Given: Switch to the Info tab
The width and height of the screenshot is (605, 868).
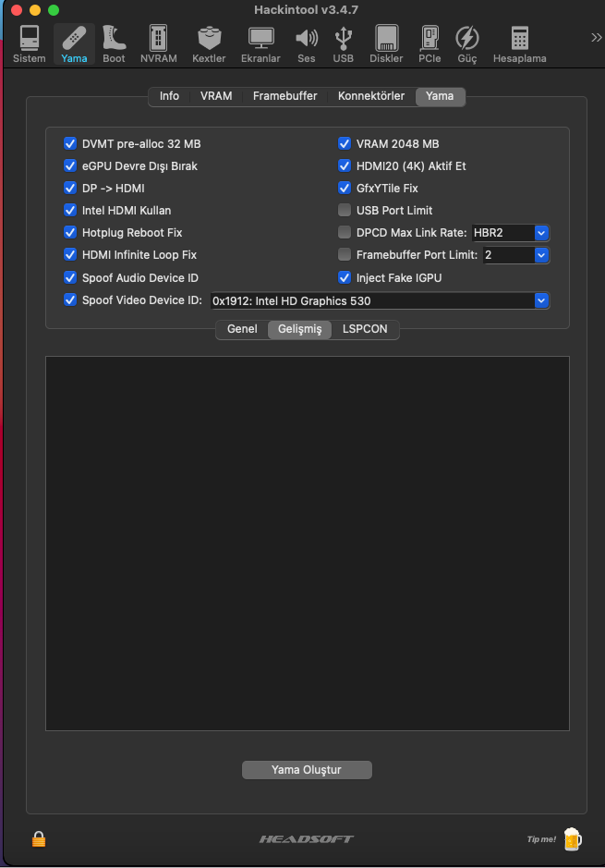Looking at the screenshot, I should point(169,96).
